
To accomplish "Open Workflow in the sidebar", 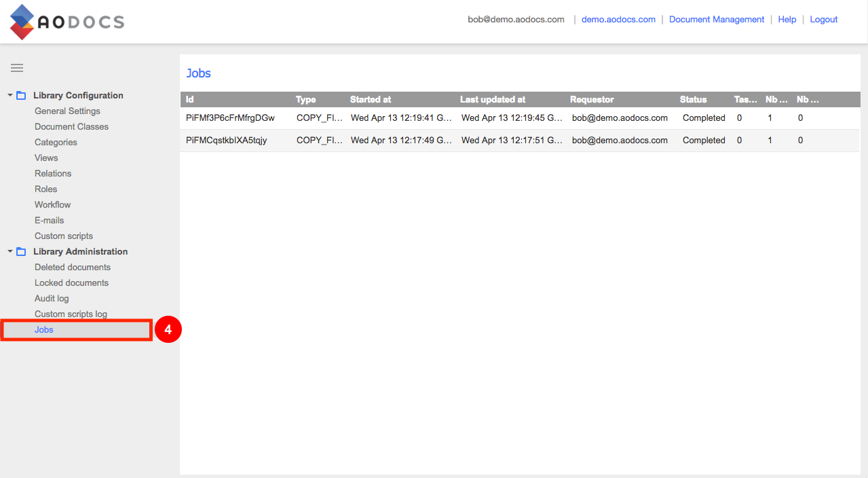I will pyautogui.click(x=52, y=205).
